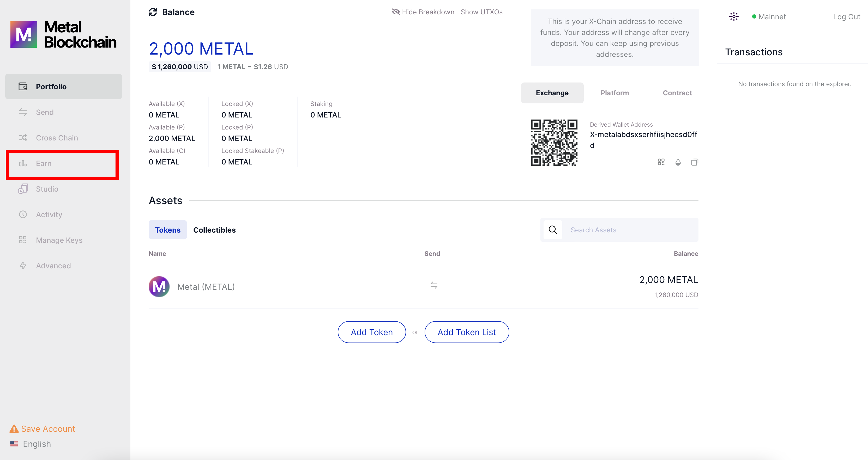Screen dimensions: 868x460
Task: Click the Add Token List button
Action: (x=466, y=332)
